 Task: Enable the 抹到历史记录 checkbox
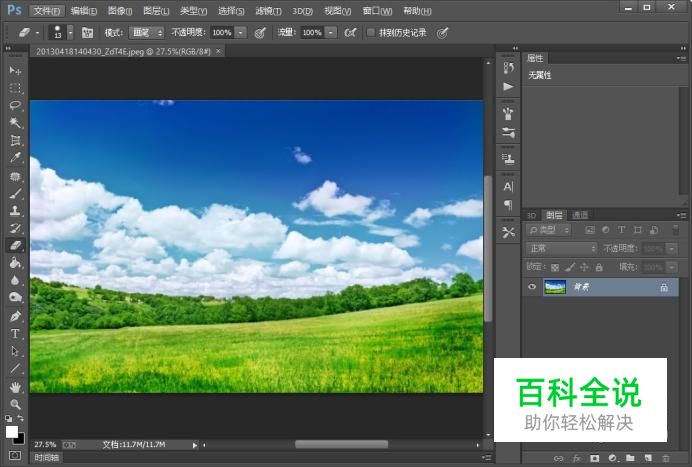tap(371, 32)
